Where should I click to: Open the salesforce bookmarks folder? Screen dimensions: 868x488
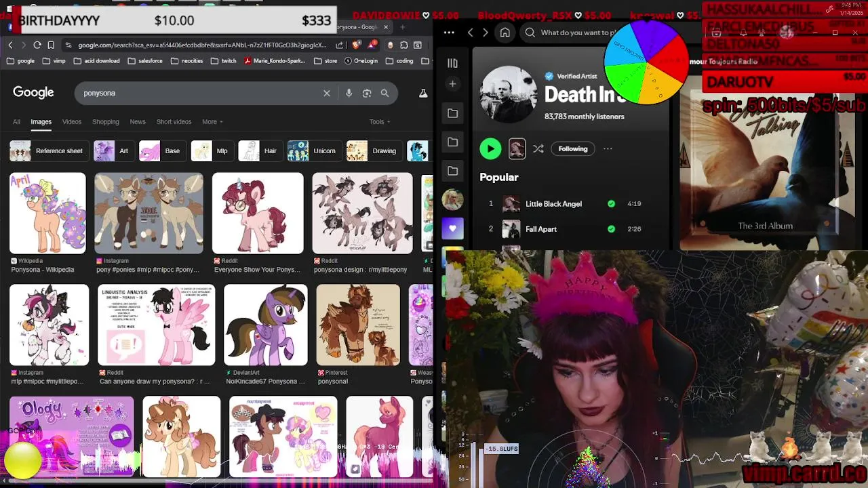coord(144,61)
